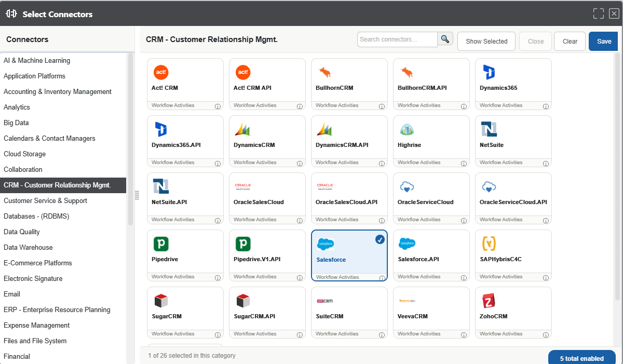Click the Pipedrive green logo

point(161,244)
